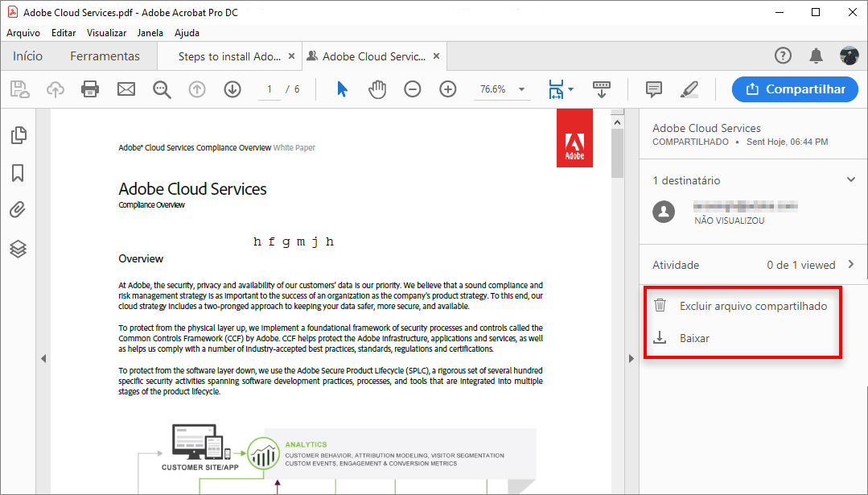Click the 76.6% zoom field

492,89
